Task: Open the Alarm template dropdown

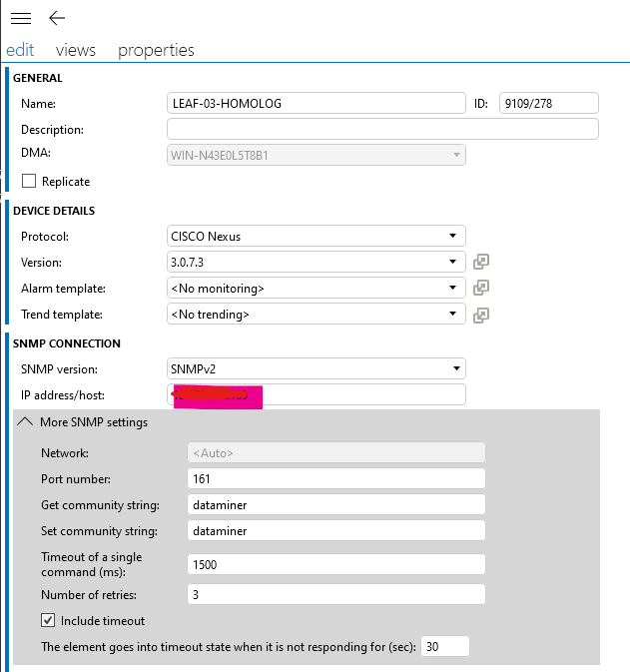Action: (315, 288)
